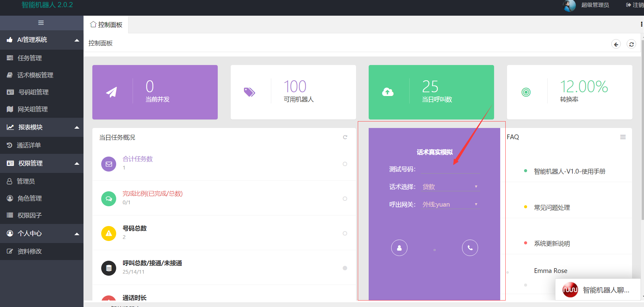
Task: Click the refresh icon in the control panel header
Action: click(631, 44)
